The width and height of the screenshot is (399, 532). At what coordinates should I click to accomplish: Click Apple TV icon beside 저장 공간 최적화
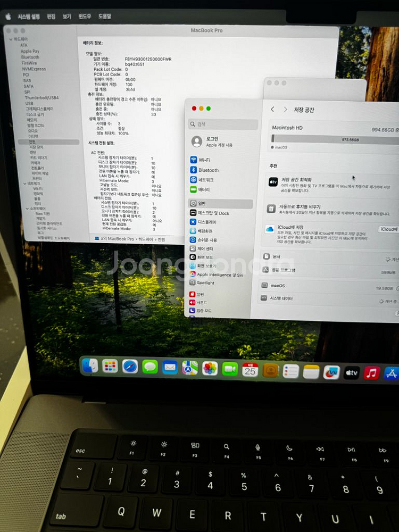[x=273, y=182]
